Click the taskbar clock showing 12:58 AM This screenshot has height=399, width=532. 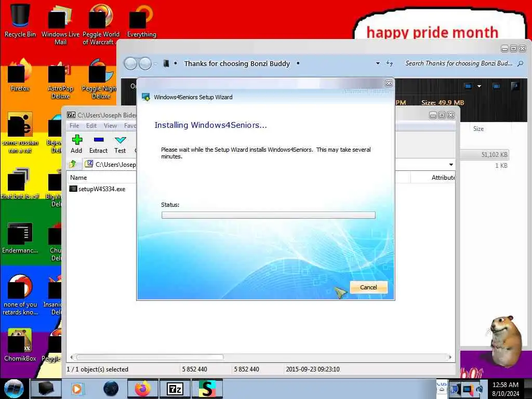[x=505, y=389]
